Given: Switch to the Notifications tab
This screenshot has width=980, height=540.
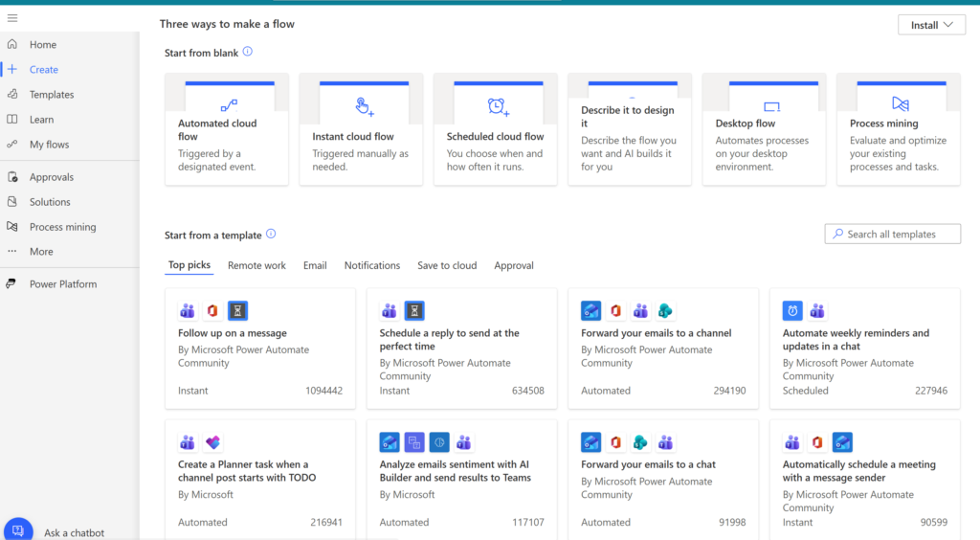Looking at the screenshot, I should [x=372, y=265].
